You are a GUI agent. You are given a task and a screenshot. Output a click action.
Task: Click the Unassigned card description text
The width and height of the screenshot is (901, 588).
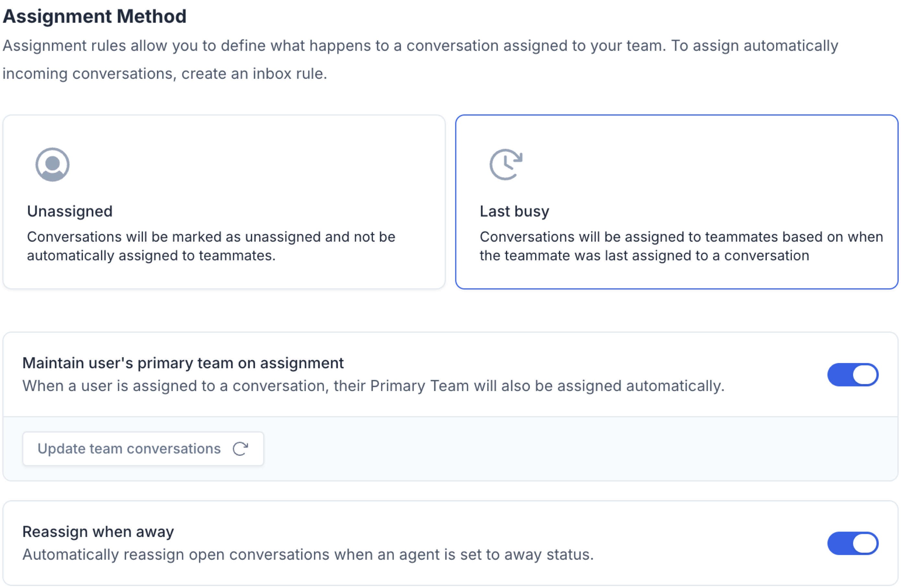[211, 246]
